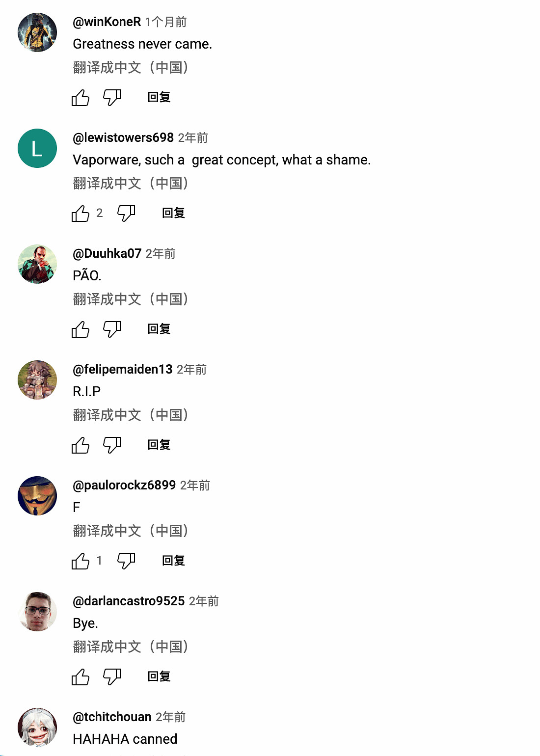The width and height of the screenshot is (540, 756).
Task: Reply to @winKoneR's comment
Action: point(159,97)
